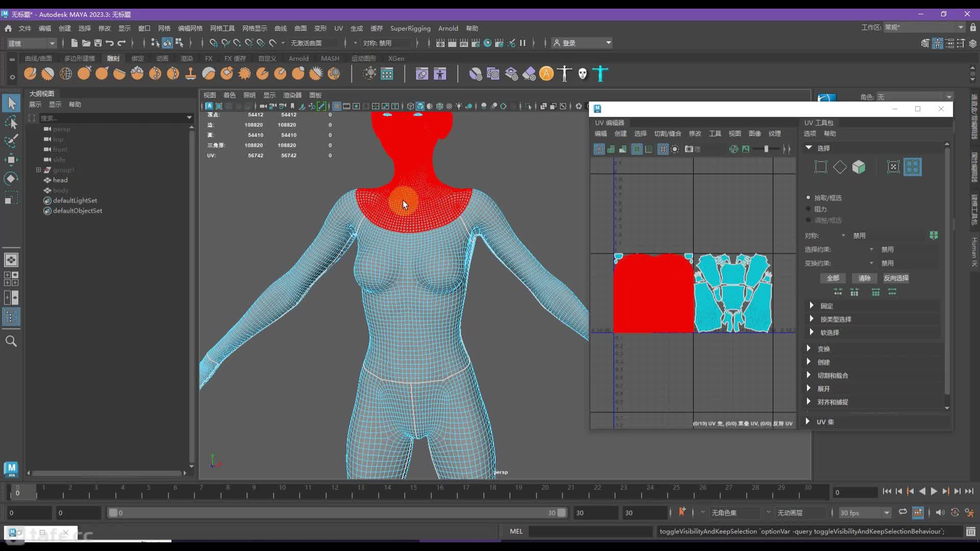
Task: Select the 拾取/框选 radio option
Action: point(808,197)
